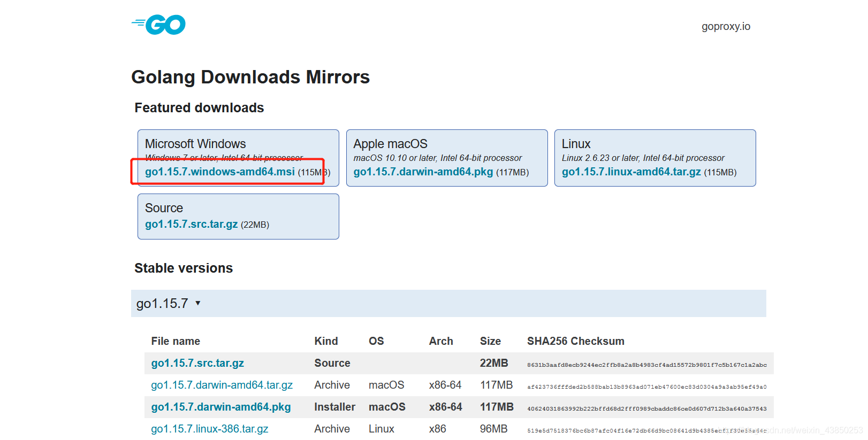Viewport: 868px width, 440px height.
Task: Open the goproxy.io link
Action: [726, 26]
